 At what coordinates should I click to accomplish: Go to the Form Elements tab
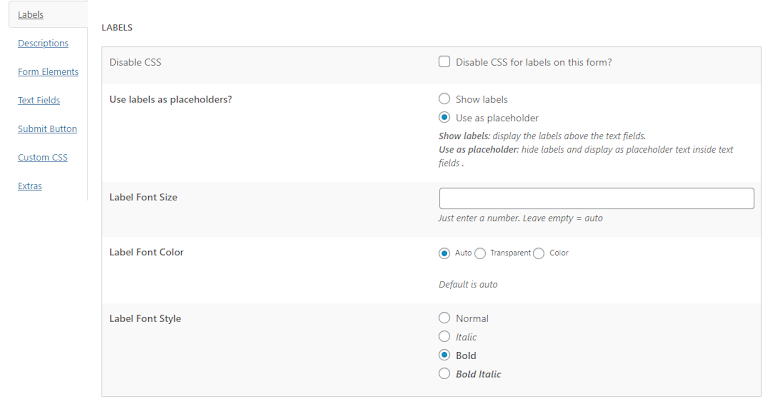[48, 72]
